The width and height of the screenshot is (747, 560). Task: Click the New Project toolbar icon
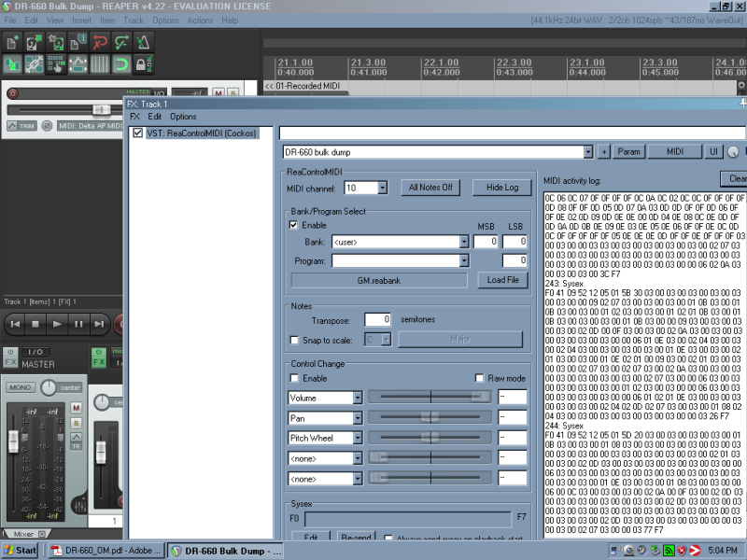click(x=12, y=42)
